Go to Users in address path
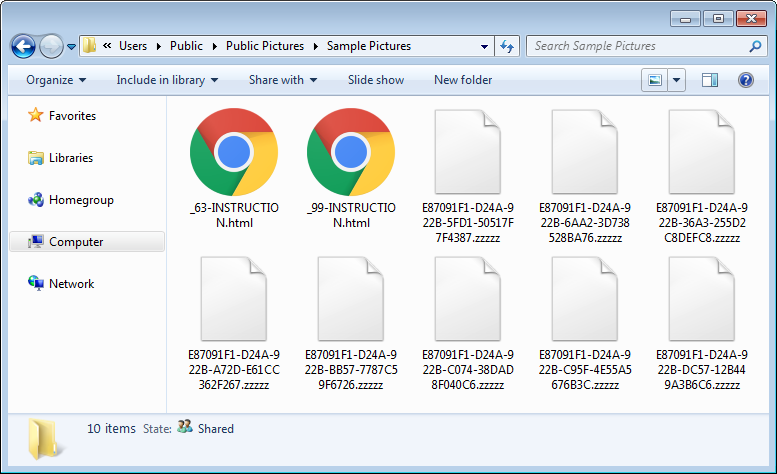Image resolution: width=777 pixels, height=474 pixels. [133, 46]
